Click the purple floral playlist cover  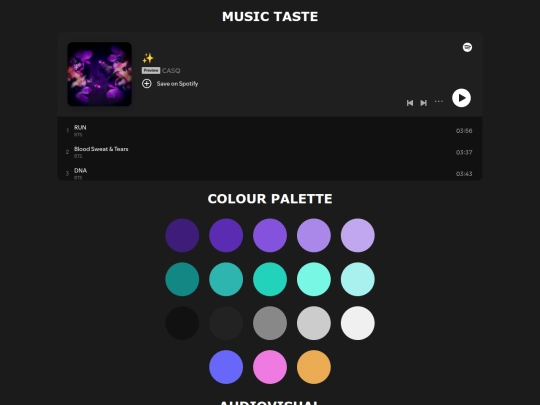point(100,74)
